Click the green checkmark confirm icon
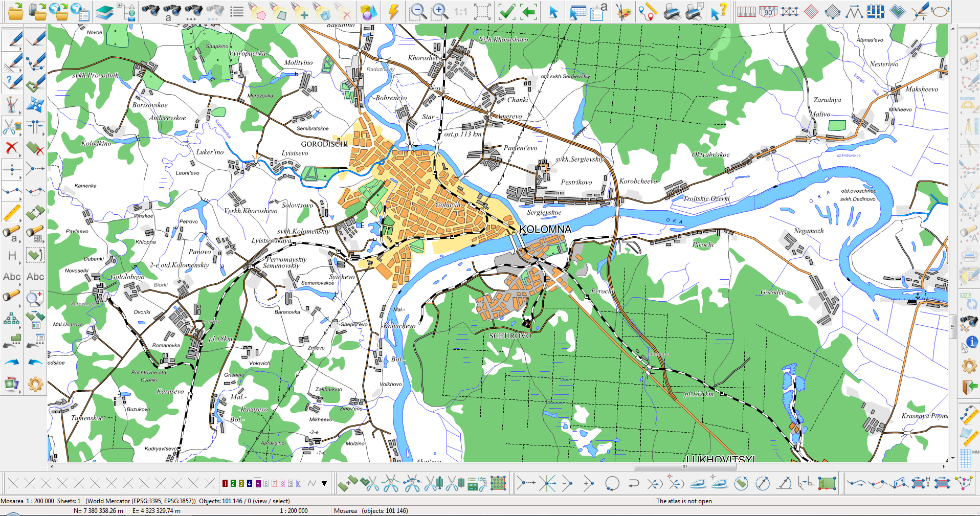 coord(506,11)
